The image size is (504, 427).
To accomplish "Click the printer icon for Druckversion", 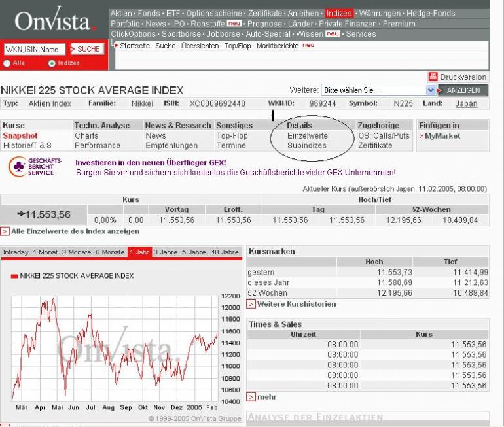I will pyautogui.click(x=433, y=77).
